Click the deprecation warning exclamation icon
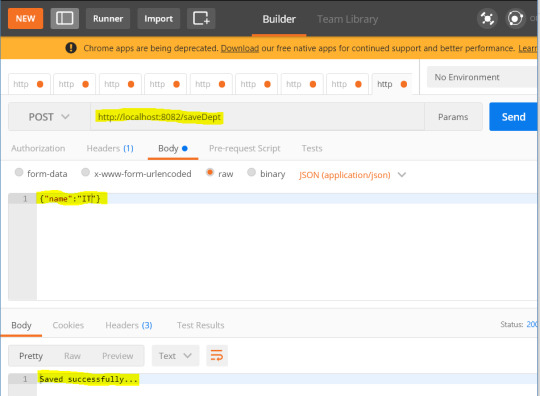Image resolution: width=540 pixels, height=396 pixels. (71, 48)
